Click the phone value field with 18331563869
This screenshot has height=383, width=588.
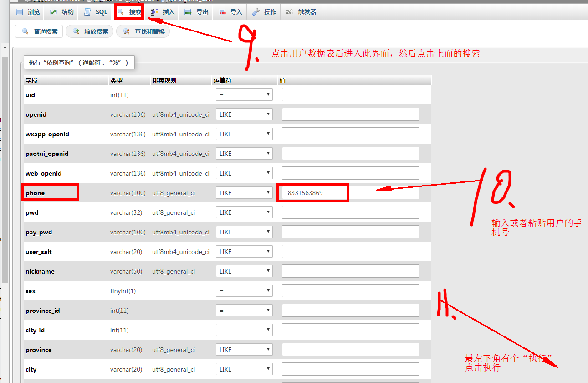click(x=351, y=193)
